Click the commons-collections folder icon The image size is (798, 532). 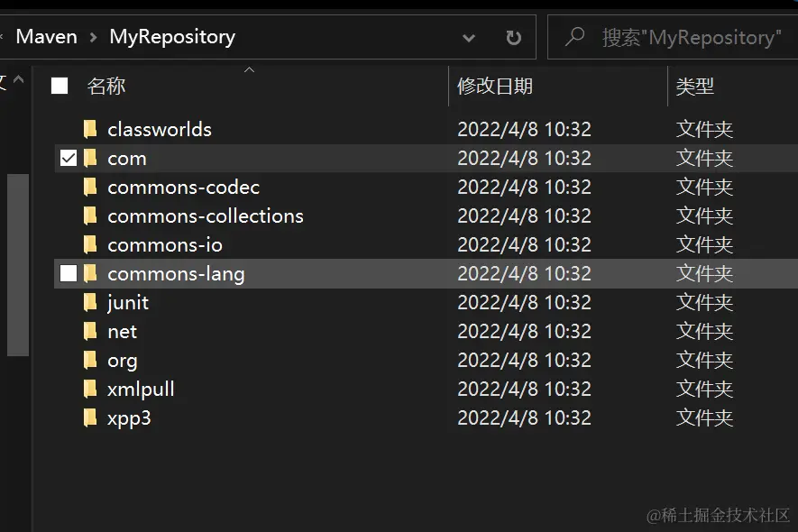[90, 216]
